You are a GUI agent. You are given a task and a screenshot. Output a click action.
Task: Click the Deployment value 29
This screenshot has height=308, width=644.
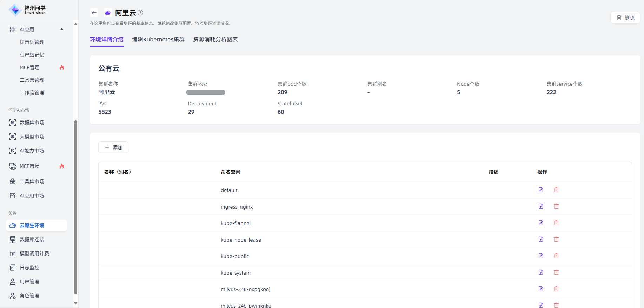(191, 112)
